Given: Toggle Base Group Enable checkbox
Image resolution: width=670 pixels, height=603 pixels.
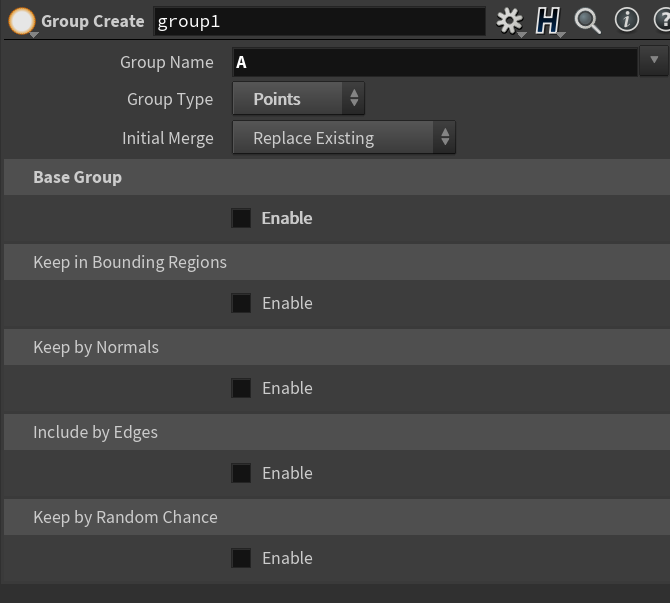Looking at the screenshot, I should (x=241, y=218).
